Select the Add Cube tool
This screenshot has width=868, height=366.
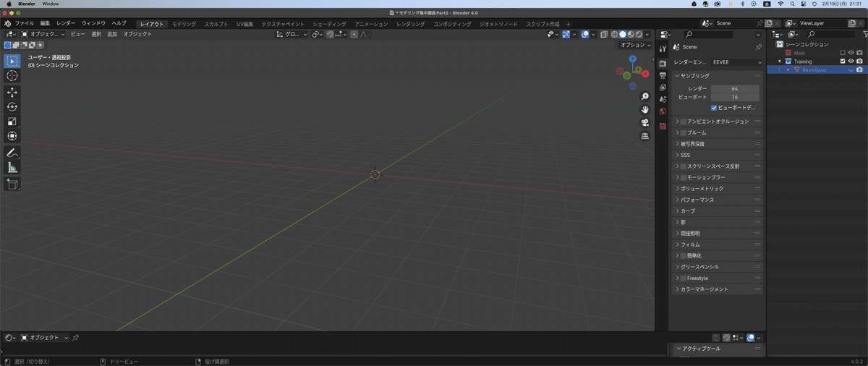pyautogui.click(x=12, y=184)
